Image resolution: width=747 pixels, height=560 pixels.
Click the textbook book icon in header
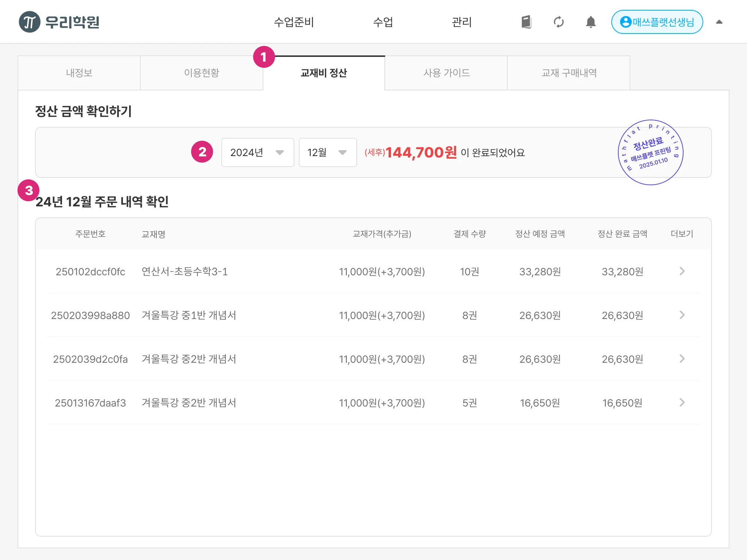526,22
